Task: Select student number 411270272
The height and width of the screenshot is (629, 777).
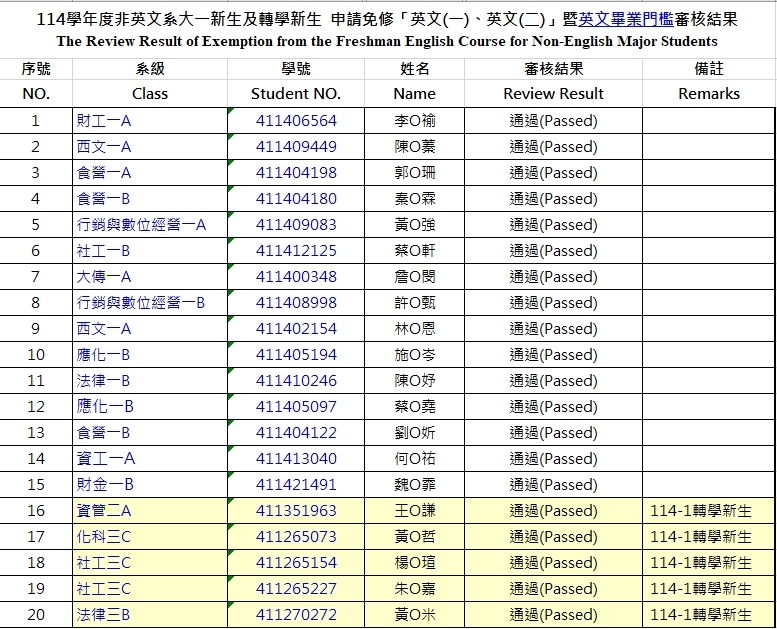Action: coord(296,615)
